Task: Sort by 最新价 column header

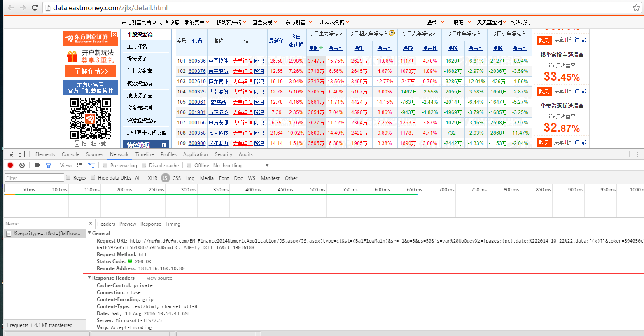Action: (x=276, y=41)
